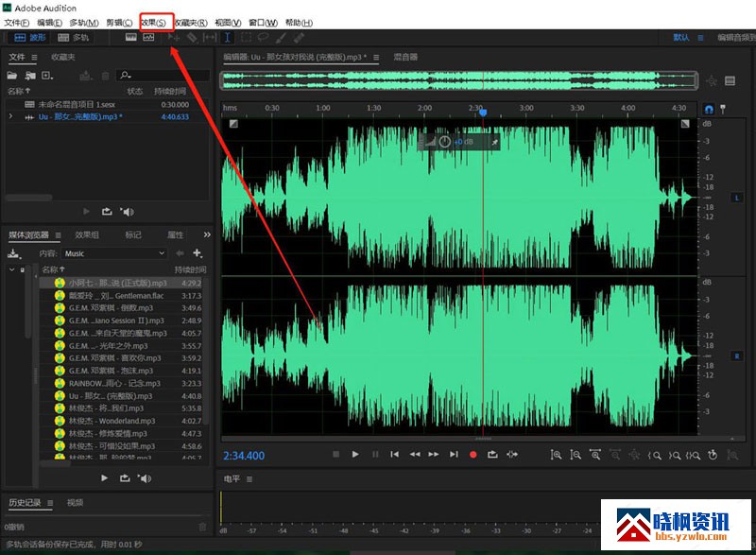Switch to 收藏夹 tab

click(63, 57)
